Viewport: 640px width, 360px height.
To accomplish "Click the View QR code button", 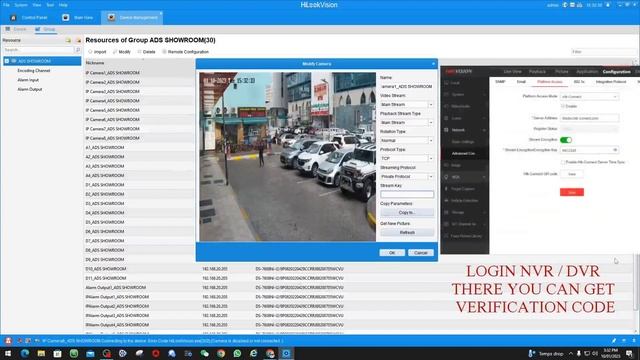I will pyautogui.click(x=571, y=174).
